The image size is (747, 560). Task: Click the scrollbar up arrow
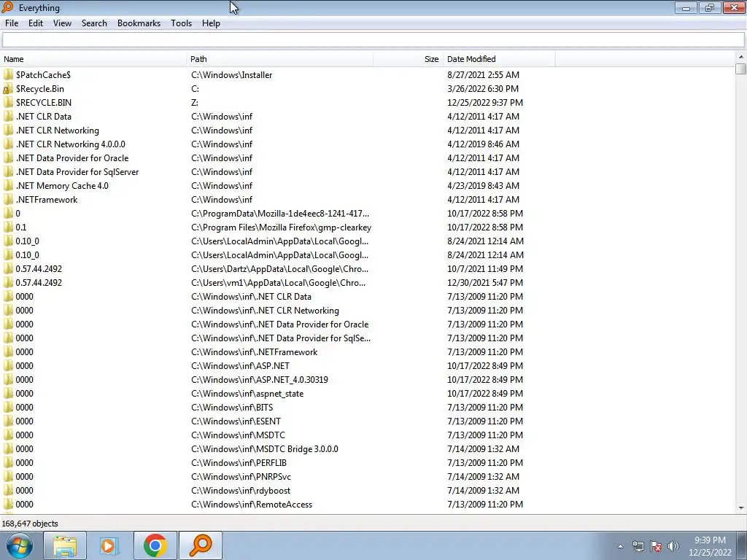click(x=740, y=57)
